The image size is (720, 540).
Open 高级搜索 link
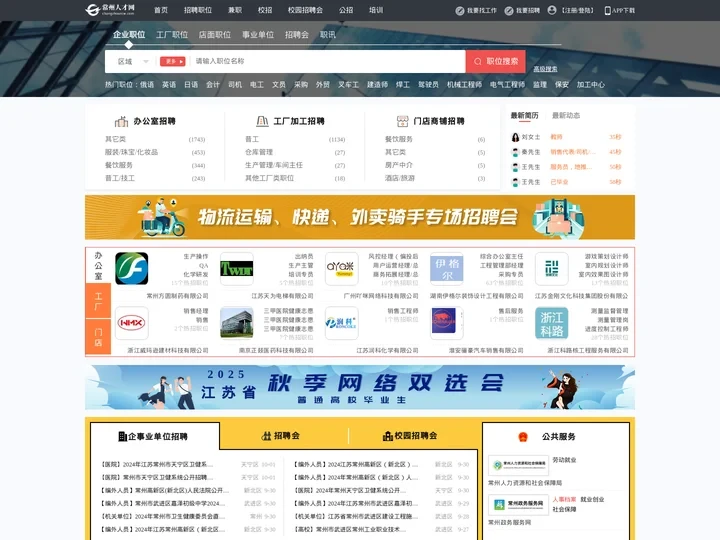(545, 69)
